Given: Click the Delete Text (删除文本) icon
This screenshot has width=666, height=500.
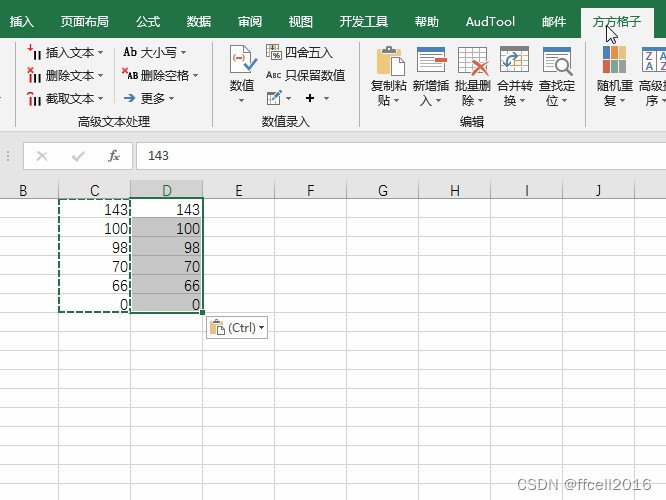Looking at the screenshot, I should [34, 75].
